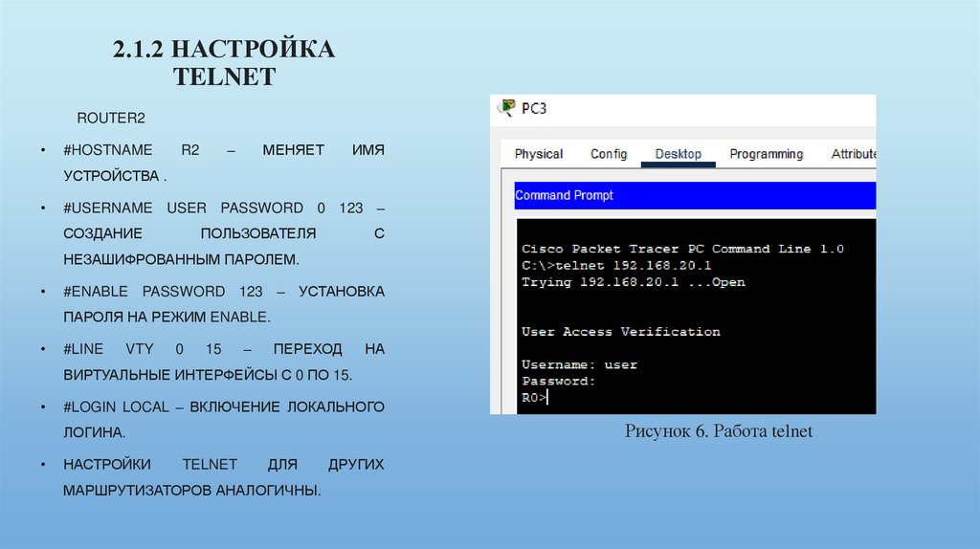The image size is (980, 549).
Task: Click the 'ROUTER2' label
Action: pos(111,118)
